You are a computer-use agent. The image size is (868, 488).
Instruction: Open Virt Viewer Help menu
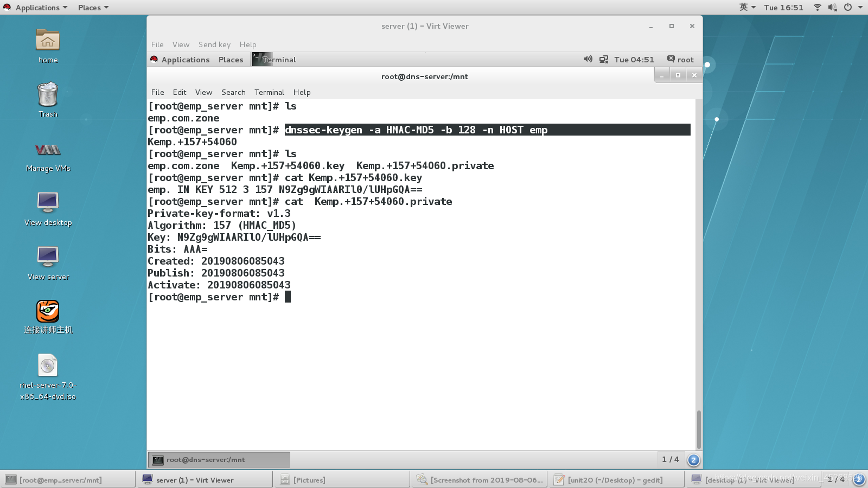point(248,44)
